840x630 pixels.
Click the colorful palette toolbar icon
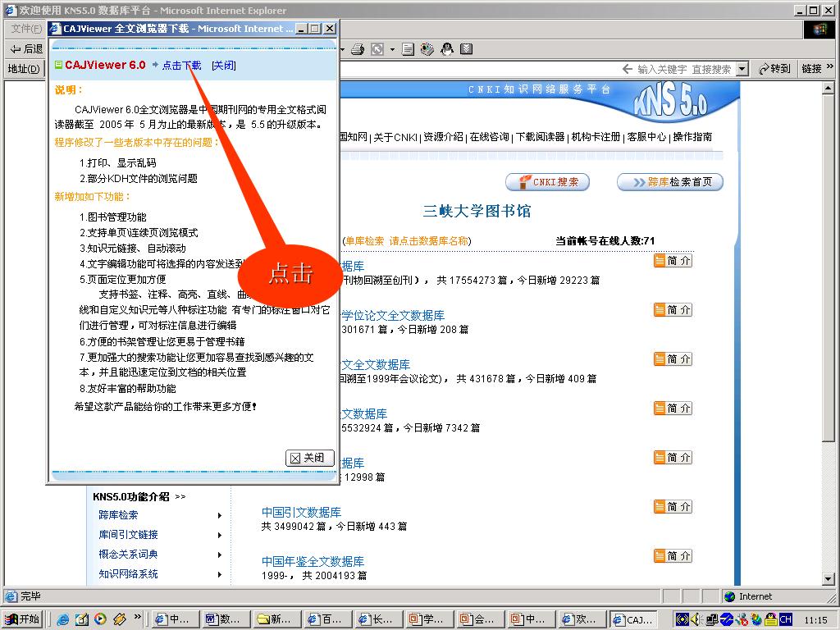click(427, 49)
